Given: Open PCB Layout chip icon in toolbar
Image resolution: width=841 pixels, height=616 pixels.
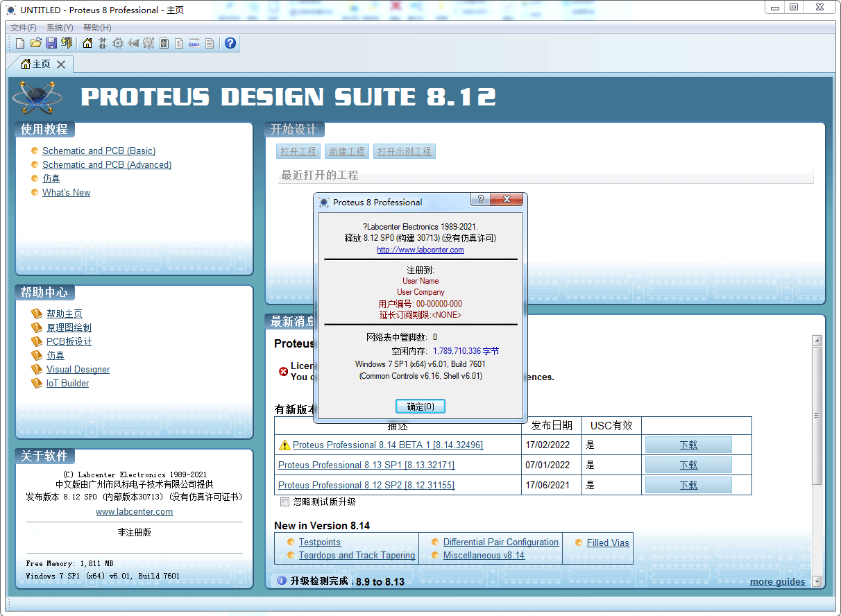Looking at the screenshot, I should click(x=118, y=43).
